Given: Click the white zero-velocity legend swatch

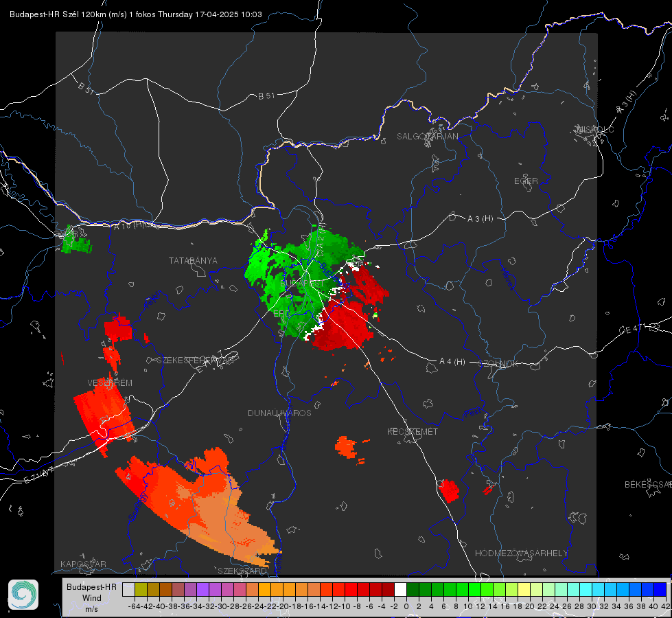Looking at the screenshot, I should pos(400,589).
